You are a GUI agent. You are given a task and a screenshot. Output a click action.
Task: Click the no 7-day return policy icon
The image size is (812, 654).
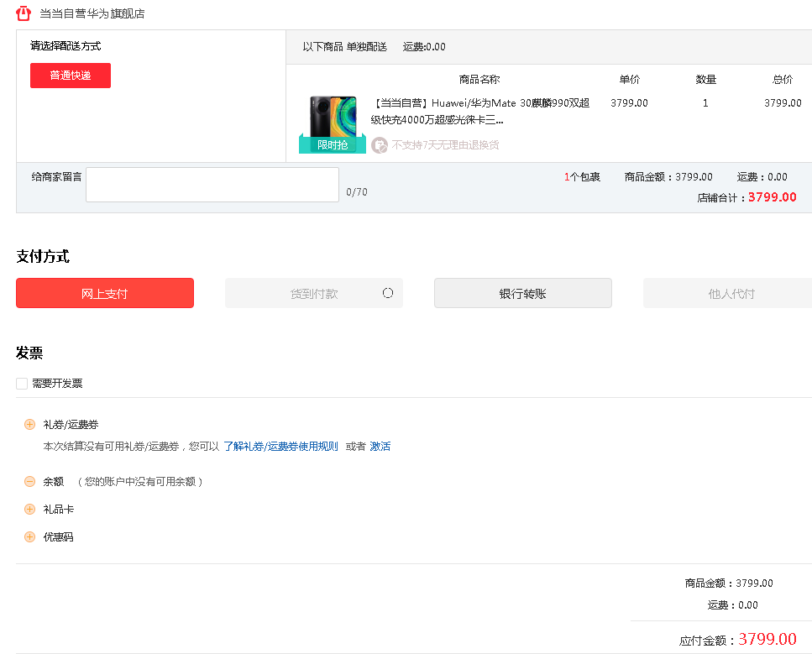point(380,145)
